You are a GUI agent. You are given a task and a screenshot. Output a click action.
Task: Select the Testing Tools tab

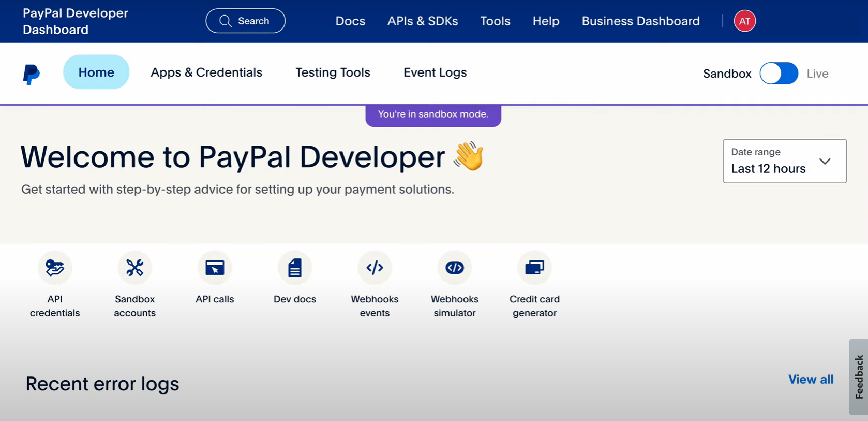point(333,72)
